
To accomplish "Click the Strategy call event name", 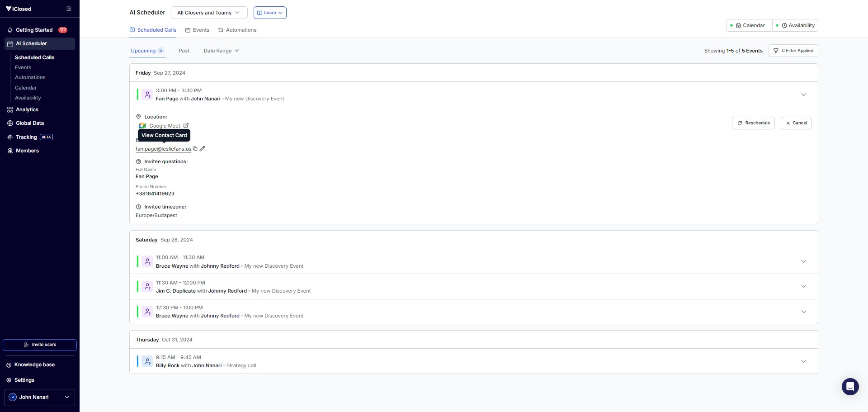I will 241,365.
